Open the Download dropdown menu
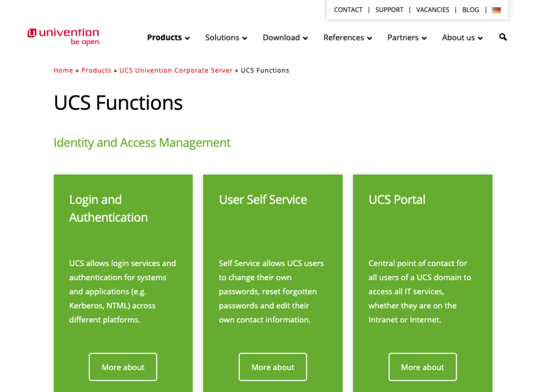540x392 pixels. 285,37
